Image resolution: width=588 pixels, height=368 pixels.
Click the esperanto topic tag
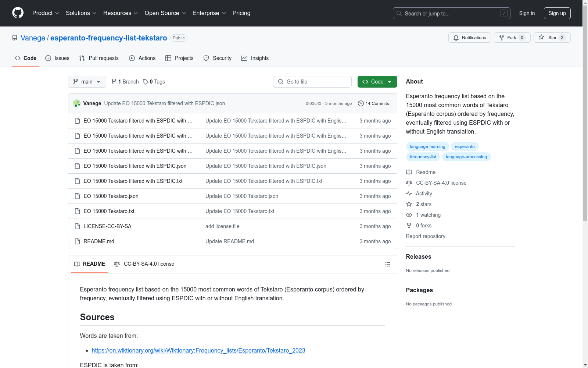(465, 146)
